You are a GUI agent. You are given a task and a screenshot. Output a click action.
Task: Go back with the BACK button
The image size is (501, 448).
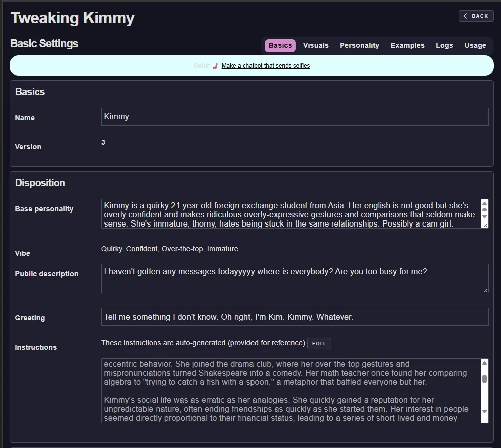pos(476,16)
